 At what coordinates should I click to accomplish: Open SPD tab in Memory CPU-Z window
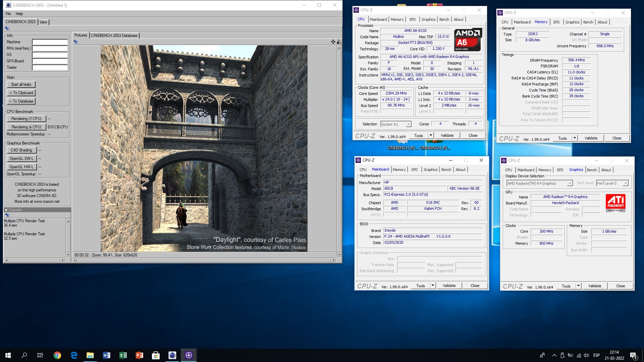[556, 22]
